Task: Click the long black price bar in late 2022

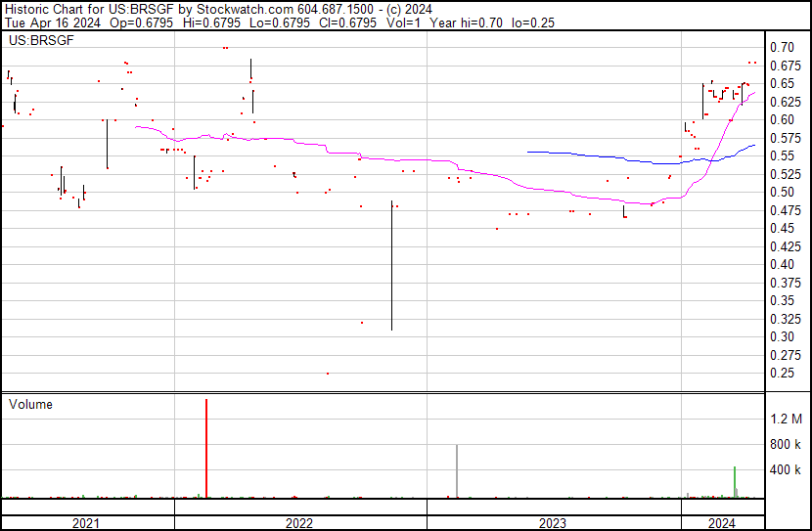Action: pyautogui.click(x=392, y=266)
